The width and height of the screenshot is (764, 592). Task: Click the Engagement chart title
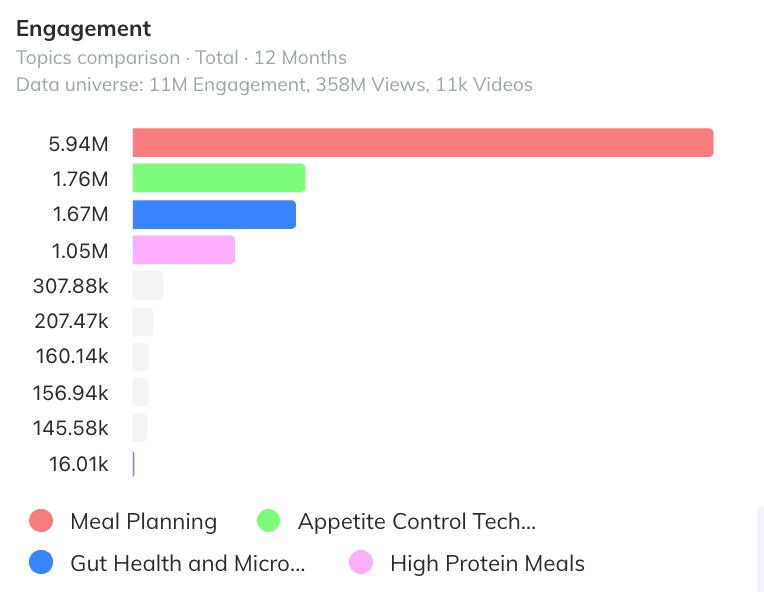(83, 28)
